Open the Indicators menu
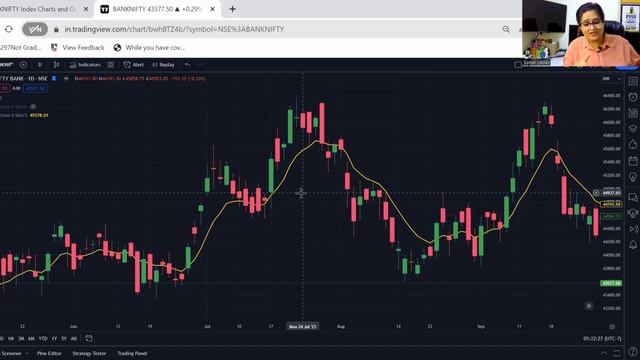 tap(85, 64)
